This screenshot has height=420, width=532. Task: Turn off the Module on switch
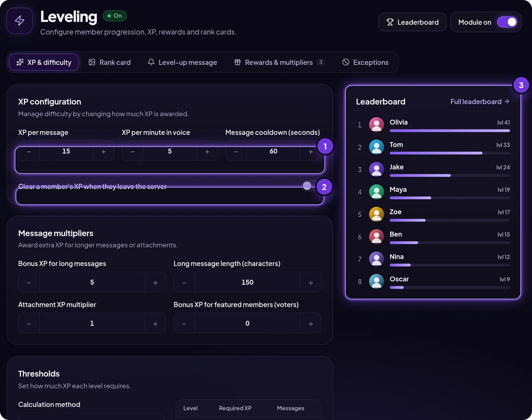tap(507, 22)
